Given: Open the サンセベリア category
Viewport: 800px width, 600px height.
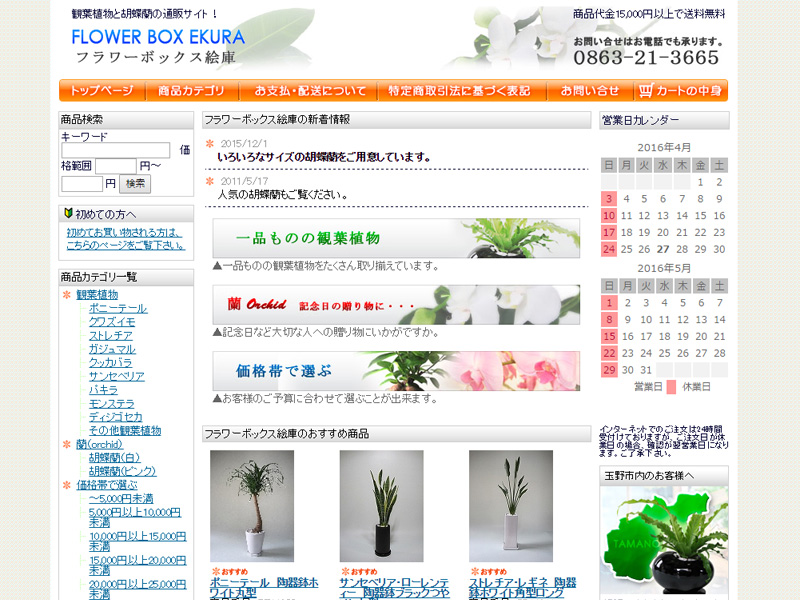Looking at the screenshot, I should (x=116, y=377).
